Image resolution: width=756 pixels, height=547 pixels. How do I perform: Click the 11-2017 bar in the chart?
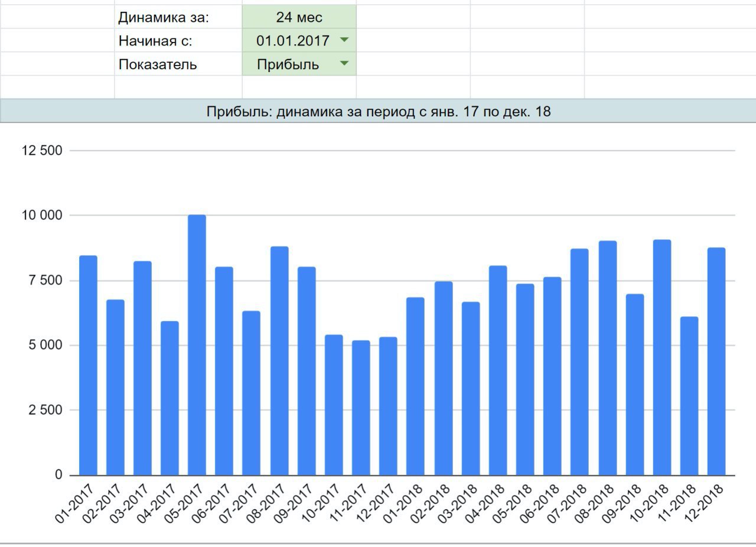click(361, 408)
